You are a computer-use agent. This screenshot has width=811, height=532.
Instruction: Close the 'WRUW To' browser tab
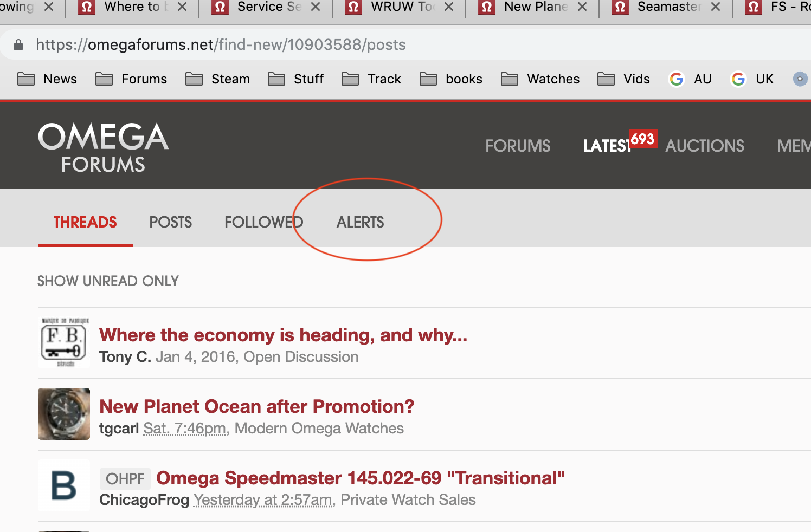449,7
